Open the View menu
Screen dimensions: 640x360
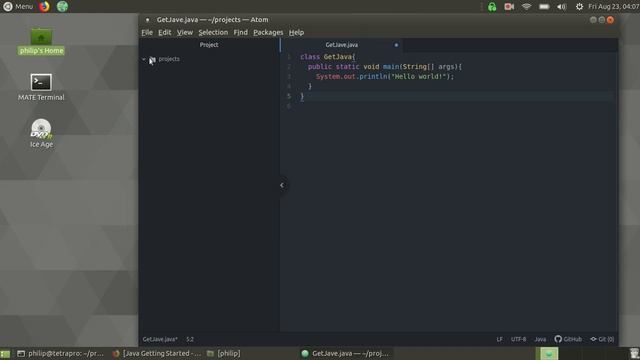184,32
